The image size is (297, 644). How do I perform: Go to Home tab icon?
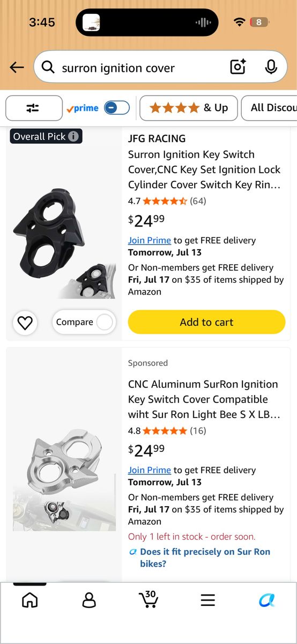pyautogui.click(x=30, y=600)
